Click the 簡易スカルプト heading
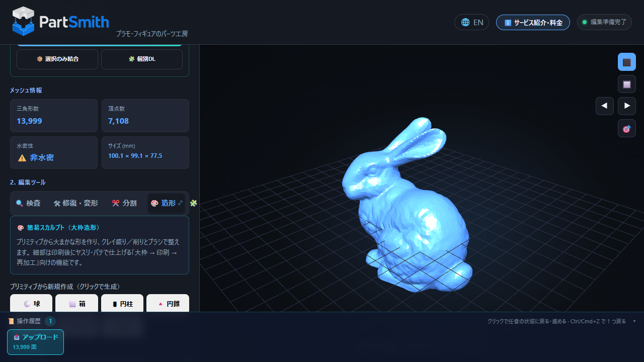The width and height of the screenshot is (644, 362). [59, 228]
